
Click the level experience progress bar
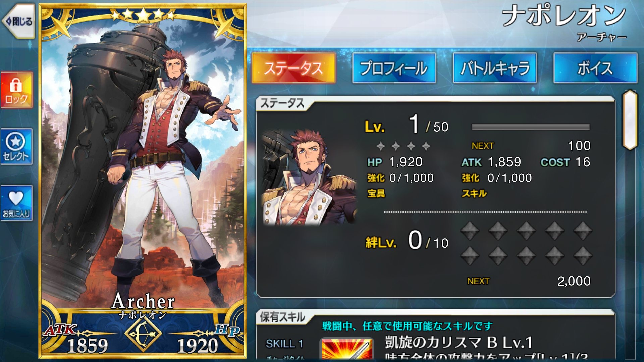tap(530, 127)
